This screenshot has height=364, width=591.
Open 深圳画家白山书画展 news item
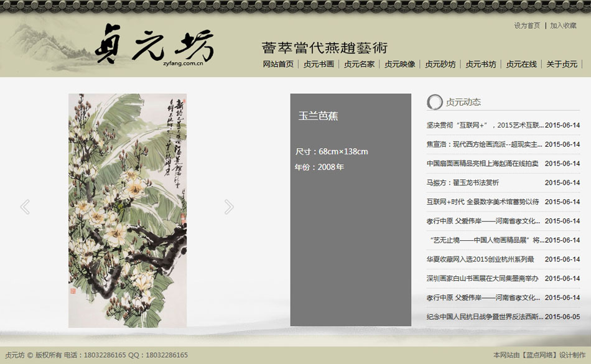pos(482,279)
